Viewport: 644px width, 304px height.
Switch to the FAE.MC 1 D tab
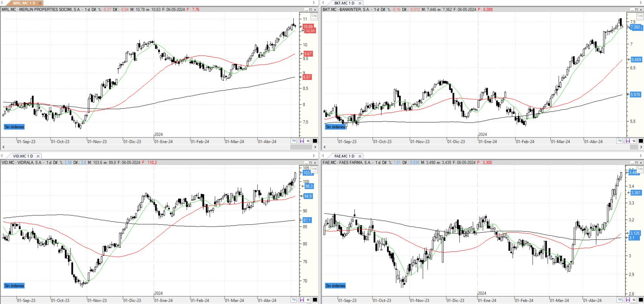point(344,156)
